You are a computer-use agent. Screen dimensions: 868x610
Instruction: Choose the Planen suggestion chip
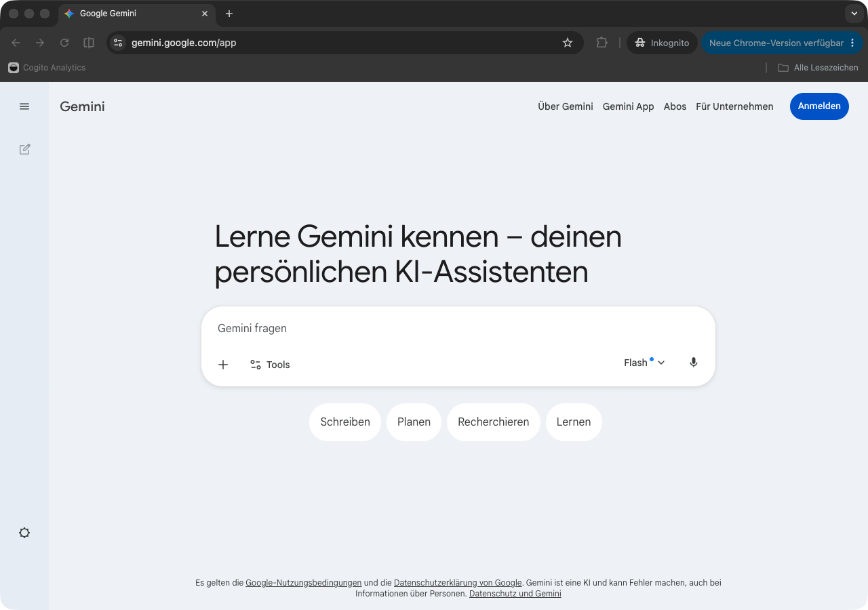coord(414,422)
